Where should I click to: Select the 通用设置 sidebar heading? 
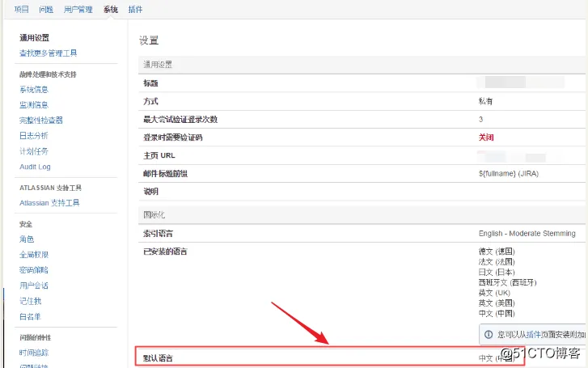pyautogui.click(x=34, y=37)
